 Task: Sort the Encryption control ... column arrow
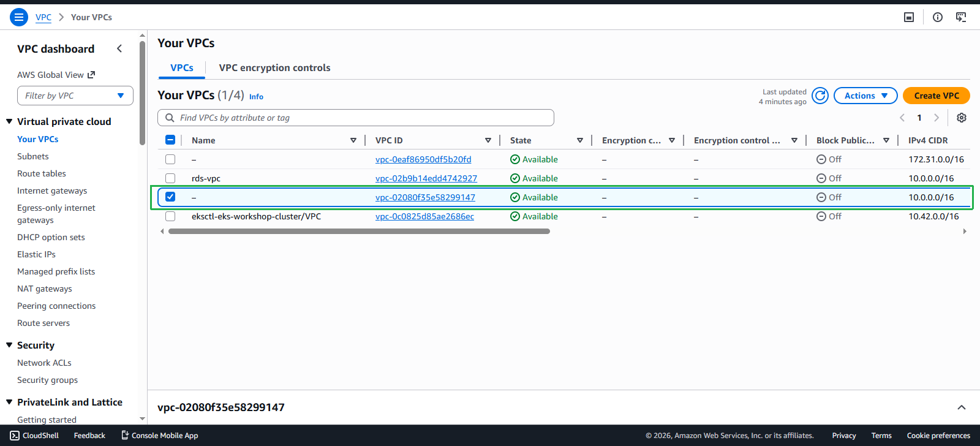[x=794, y=140]
